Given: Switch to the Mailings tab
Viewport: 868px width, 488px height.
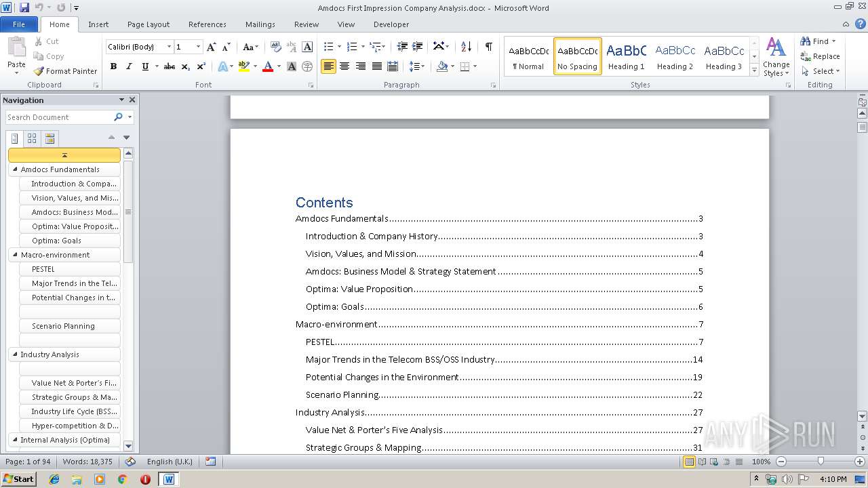Looking at the screenshot, I should 260,24.
